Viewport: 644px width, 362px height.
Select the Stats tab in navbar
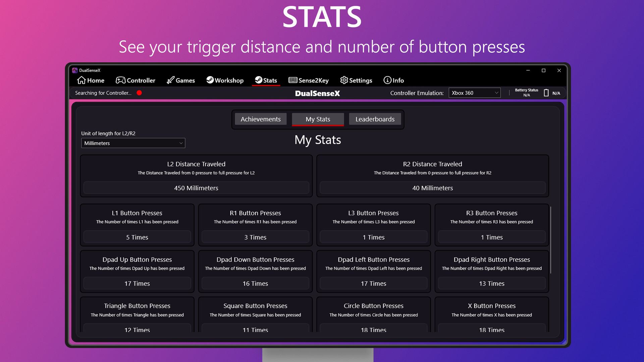266,80
